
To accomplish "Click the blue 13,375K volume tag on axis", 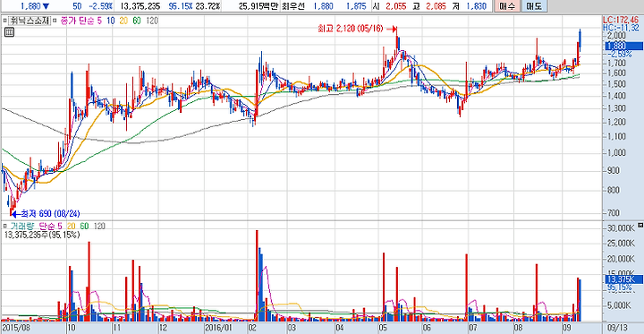I will click(624, 279).
